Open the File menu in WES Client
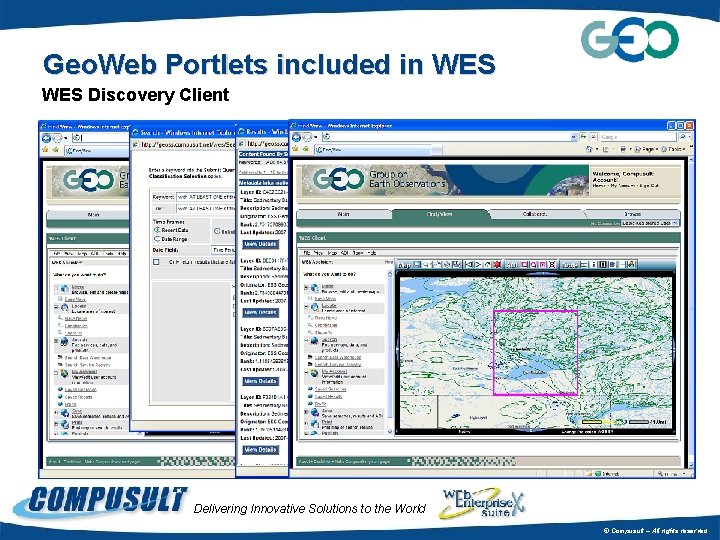This screenshot has width=720, height=540. [306, 253]
